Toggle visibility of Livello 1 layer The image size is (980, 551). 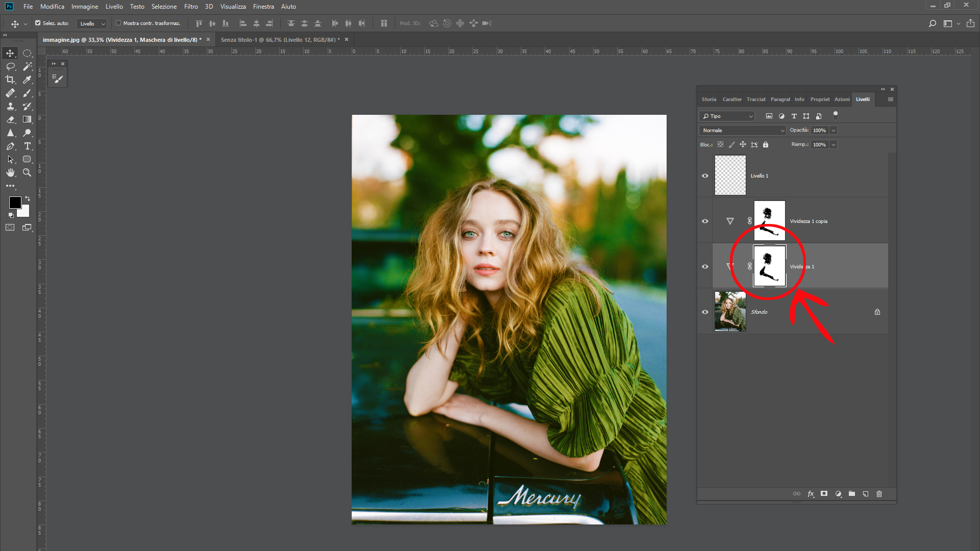click(x=705, y=176)
